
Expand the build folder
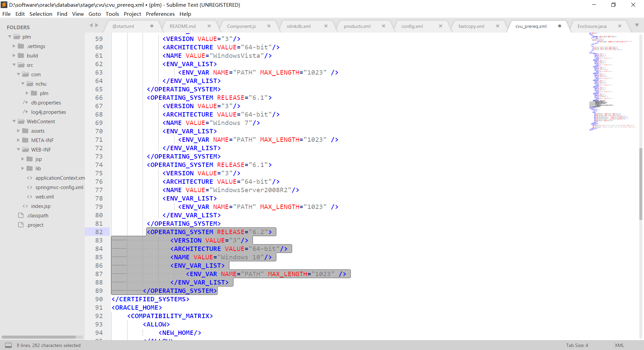[x=14, y=55]
